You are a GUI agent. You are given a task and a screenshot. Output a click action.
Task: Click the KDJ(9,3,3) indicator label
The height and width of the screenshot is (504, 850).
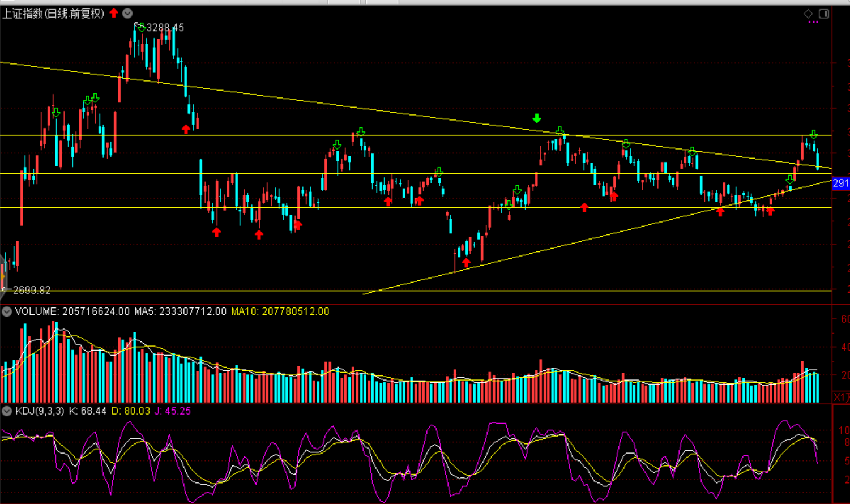(x=40, y=411)
